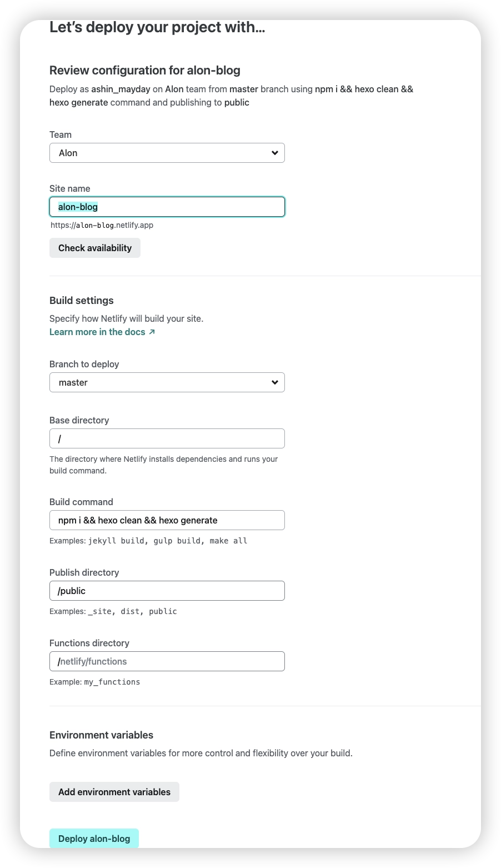Click the alon-blog.netlify.app URL preview text
The image size is (501, 868).
102,225
